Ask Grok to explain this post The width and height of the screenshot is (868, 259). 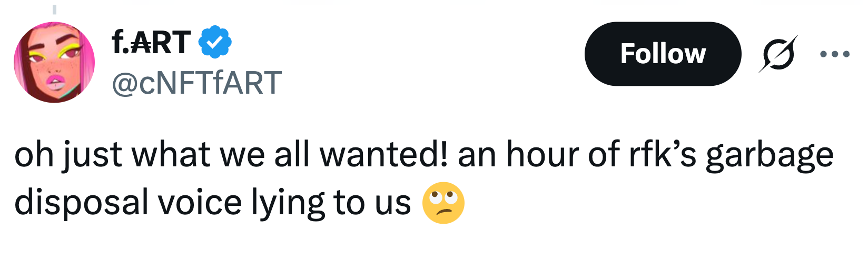[778, 54]
